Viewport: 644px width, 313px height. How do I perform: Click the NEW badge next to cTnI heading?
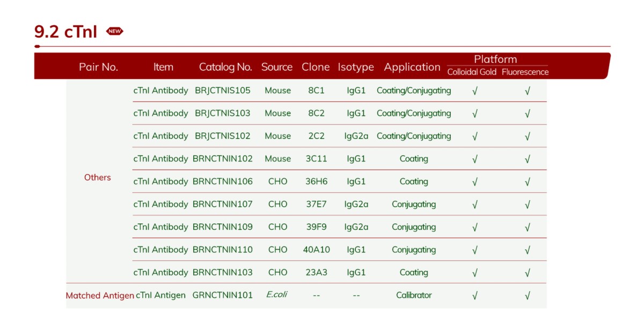click(114, 31)
